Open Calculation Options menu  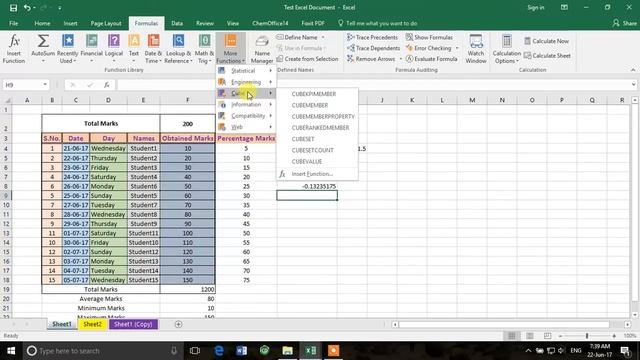coord(506,49)
